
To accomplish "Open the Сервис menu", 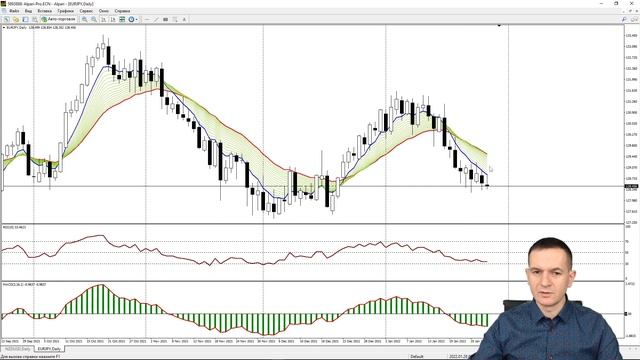I will pos(86,11).
